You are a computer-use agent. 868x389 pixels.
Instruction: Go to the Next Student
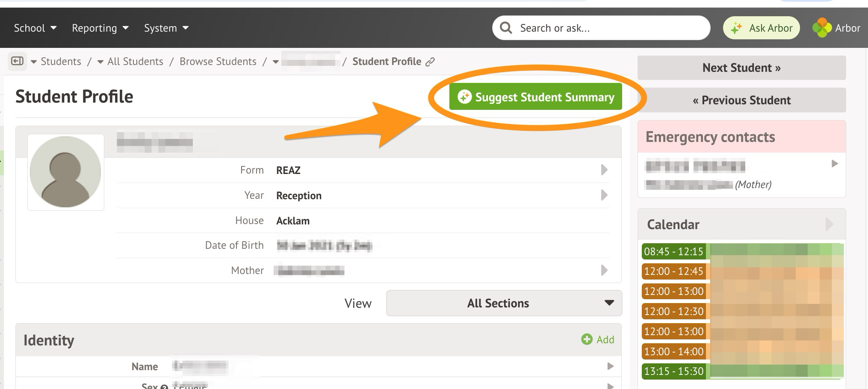pos(741,68)
